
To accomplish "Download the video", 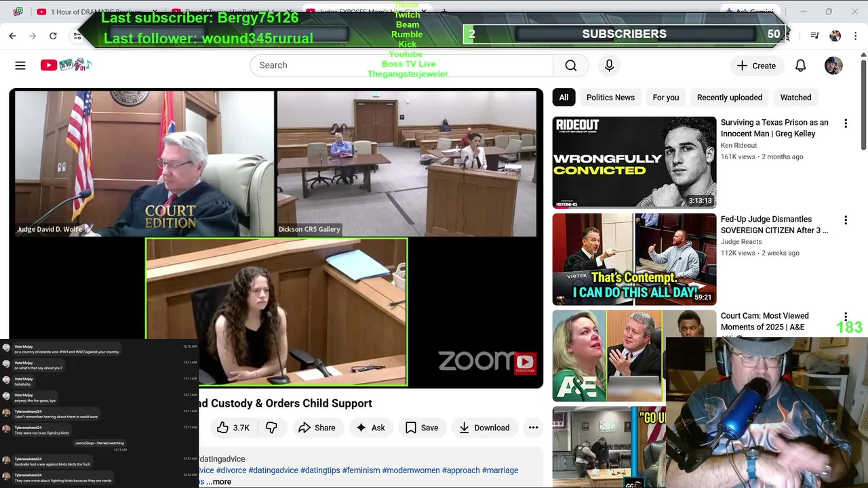I will tap(484, 428).
